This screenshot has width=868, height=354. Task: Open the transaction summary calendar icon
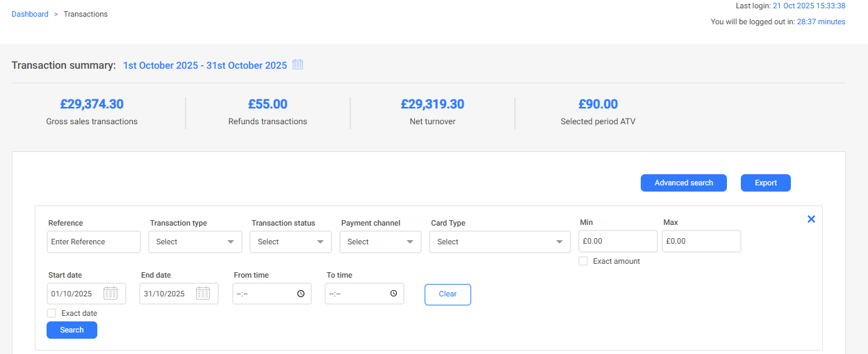[298, 65]
